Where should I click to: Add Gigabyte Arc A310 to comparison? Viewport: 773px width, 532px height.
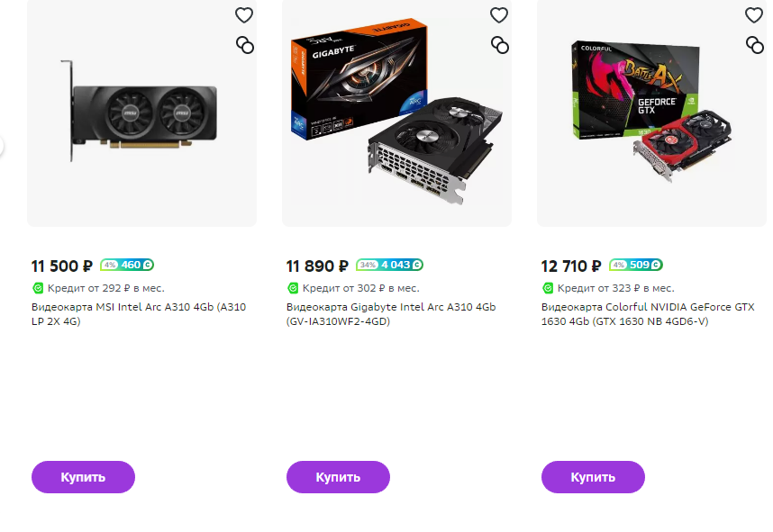pyautogui.click(x=500, y=45)
